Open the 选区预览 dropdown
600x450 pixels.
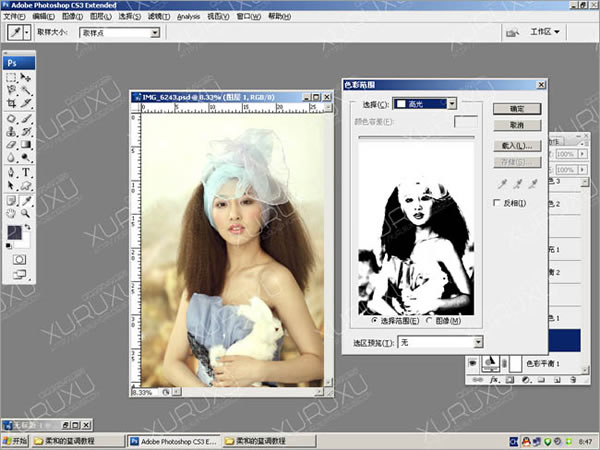click(x=440, y=341)
